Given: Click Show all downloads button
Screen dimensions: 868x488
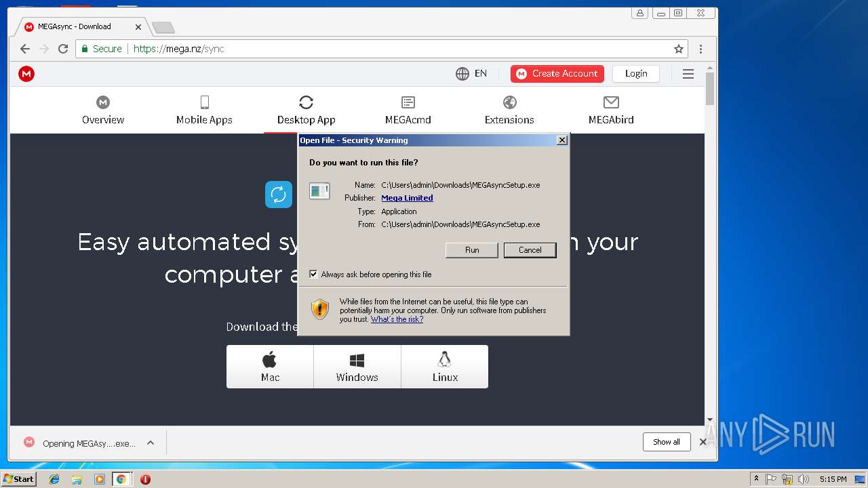Looking at the screenshot, I should tap(667, 442).
